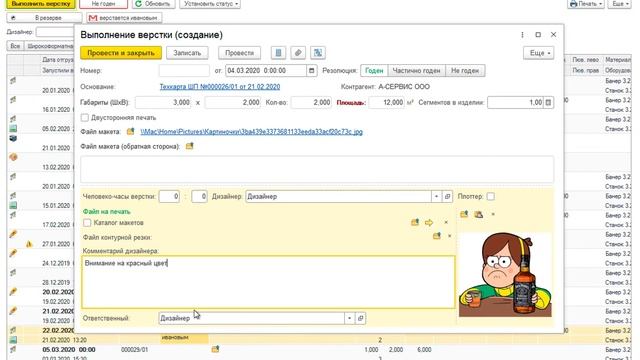Check the Каталог макетов checkbox
The width and height of the screenshot is (640, 360).
coord(87,223)
